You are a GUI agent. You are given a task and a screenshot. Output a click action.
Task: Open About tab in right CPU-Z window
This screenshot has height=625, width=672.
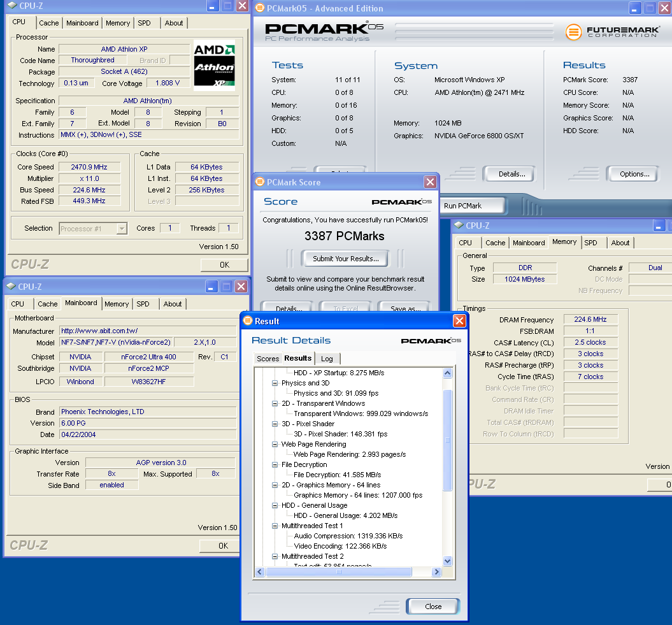tap(620, 243)
